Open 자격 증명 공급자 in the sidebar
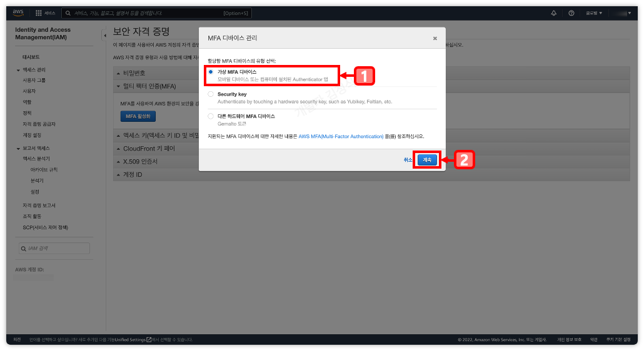The width and height of the screenshot is (644, 351). pyautogui.click(x=39, y=124)
